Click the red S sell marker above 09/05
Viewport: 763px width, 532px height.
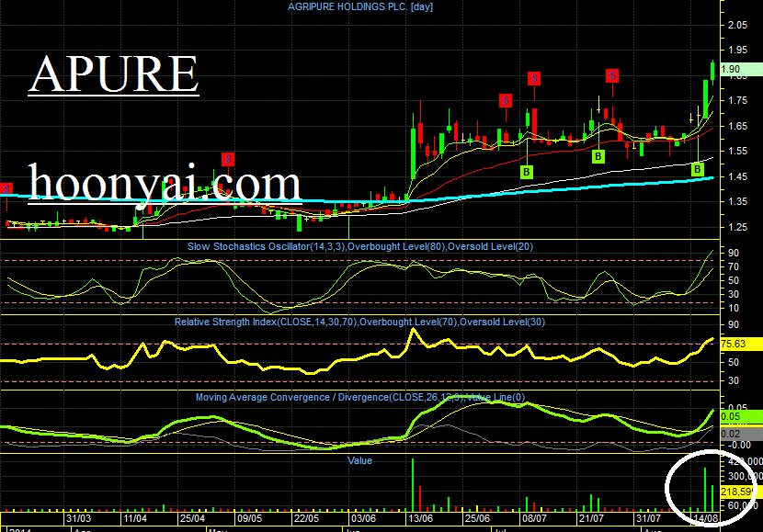(x=227, y=159)
